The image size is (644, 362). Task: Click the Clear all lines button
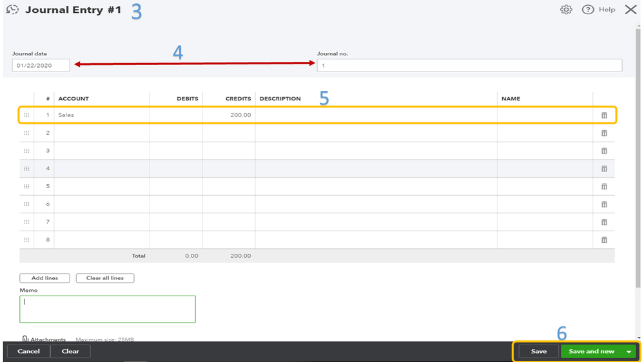point(104,278)
